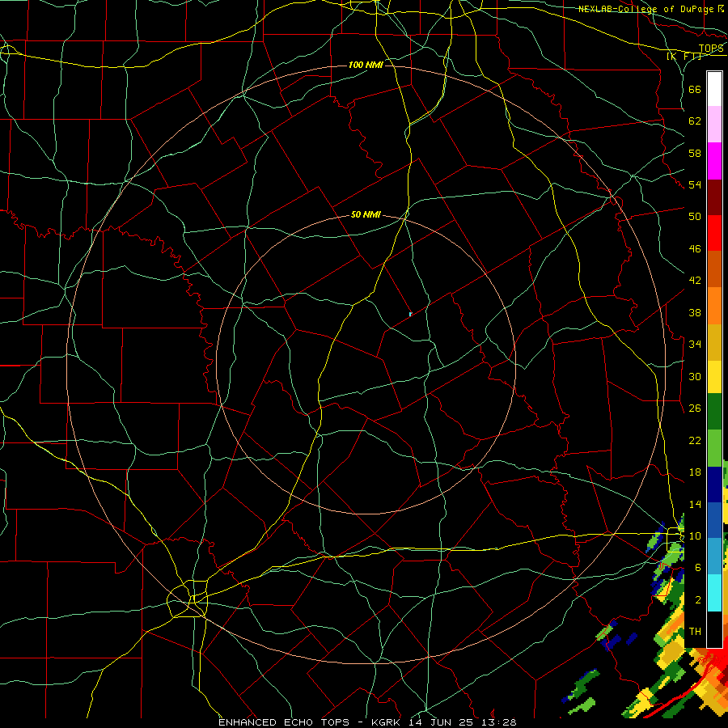
Task: Click the dark red (maroon) legend swatch
Action: pyautogui.click(x=714, y=197)
